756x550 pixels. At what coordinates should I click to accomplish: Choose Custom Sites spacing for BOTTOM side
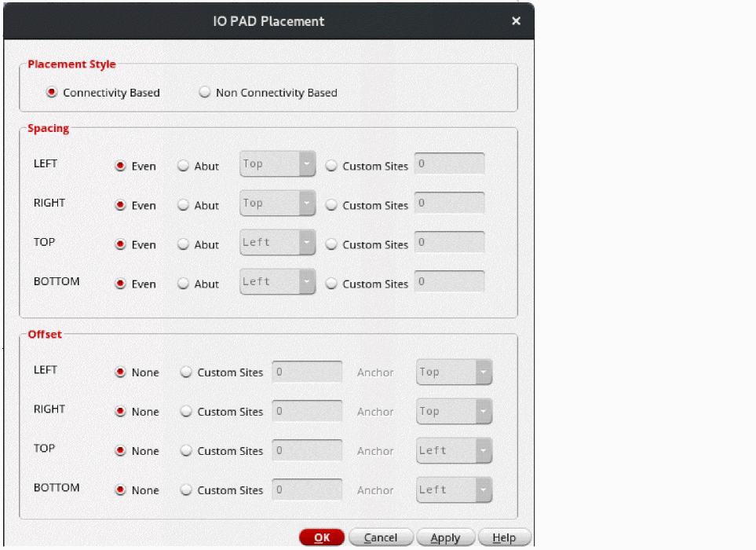click(x=331, y=284)
